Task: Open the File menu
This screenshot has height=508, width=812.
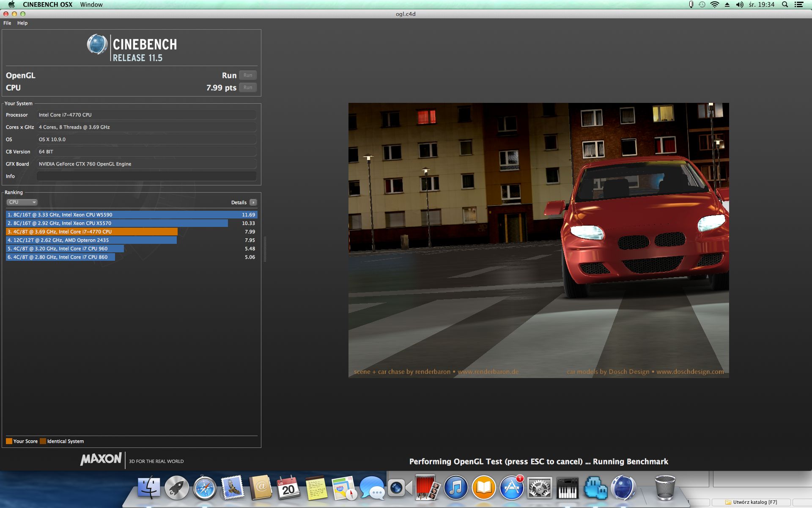Action: coord(7,23)
